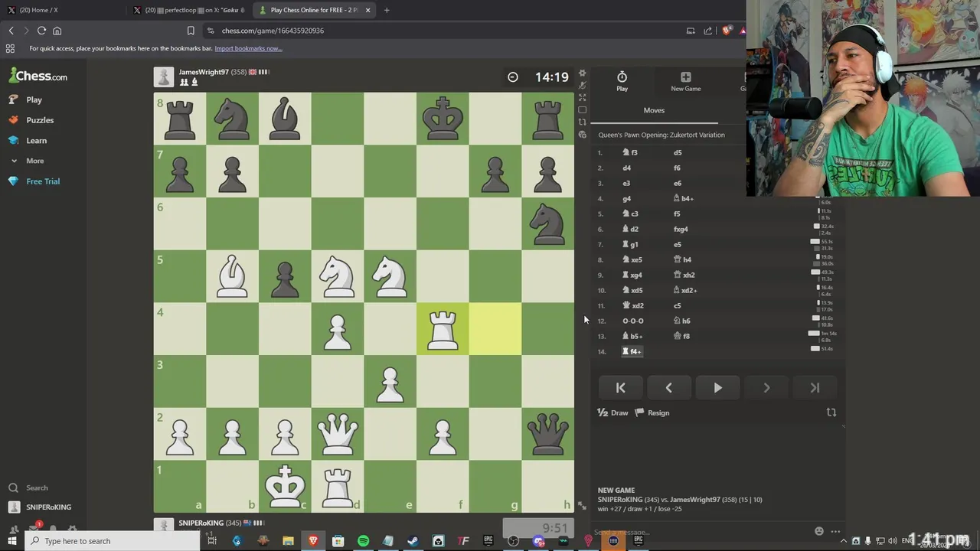The image size is (980, 551).
Task: Jump to the last move
Action: click(x=815, y=388)
